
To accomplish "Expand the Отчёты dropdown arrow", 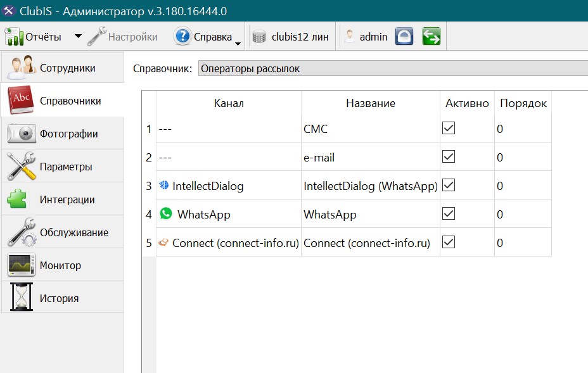I will (78, 36).
